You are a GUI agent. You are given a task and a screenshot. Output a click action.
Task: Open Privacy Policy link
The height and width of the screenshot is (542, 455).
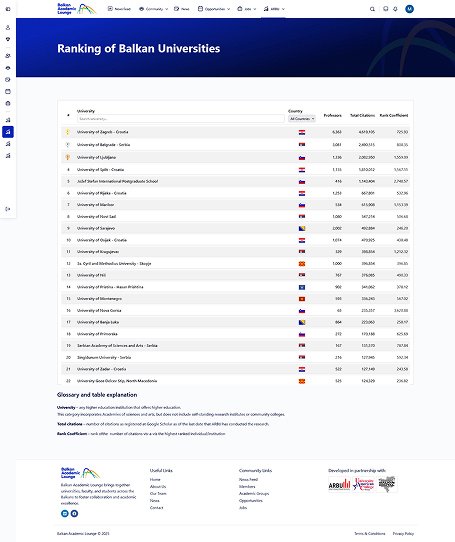click(x=403, y=534)
